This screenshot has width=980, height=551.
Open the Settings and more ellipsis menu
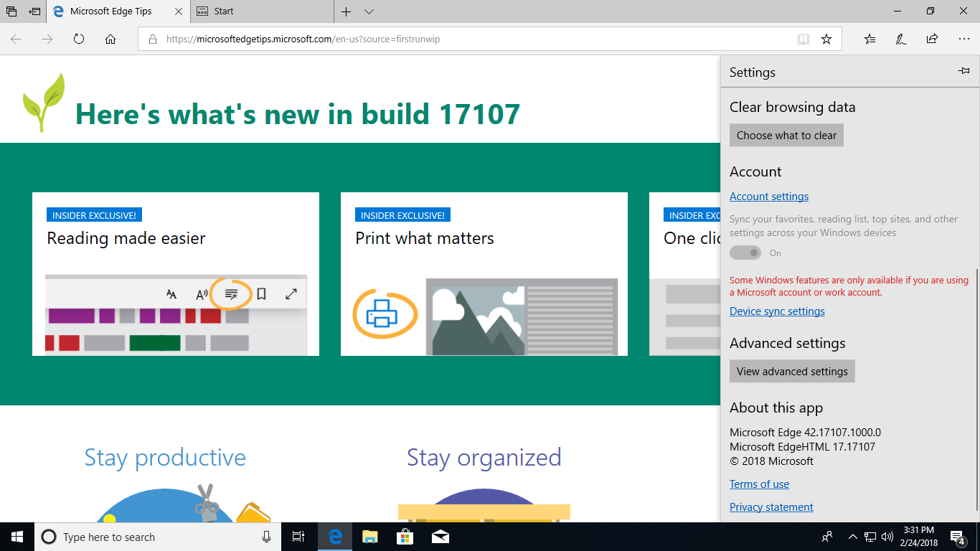pos(963,39)
